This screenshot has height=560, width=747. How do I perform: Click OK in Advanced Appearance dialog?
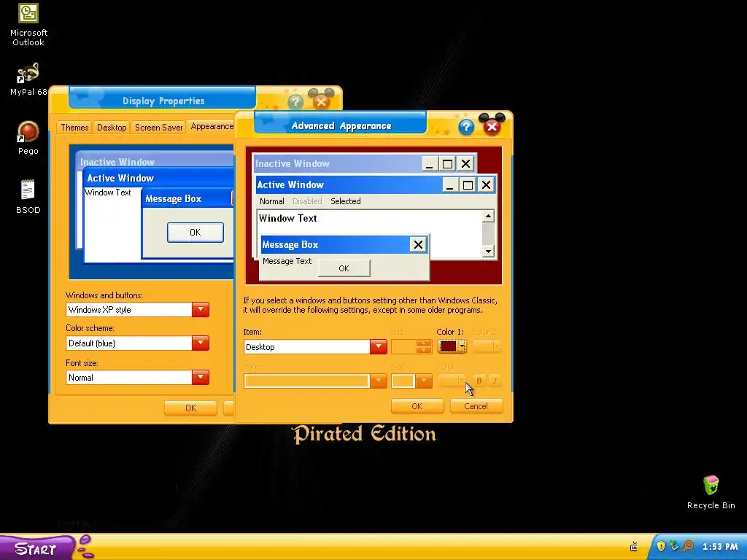[x=417, y=406]
